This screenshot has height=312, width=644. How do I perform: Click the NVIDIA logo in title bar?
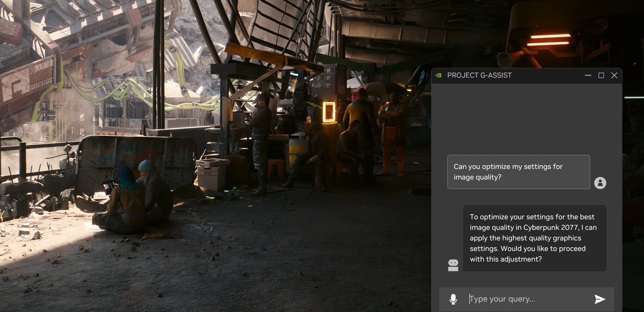tap(438, 75)
